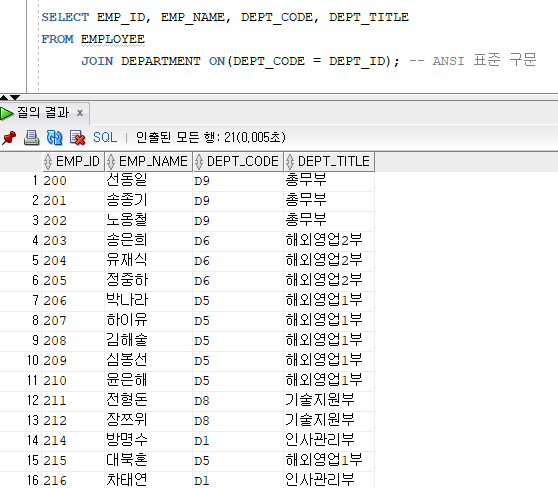
Task: Click DEPT_TITLE in the SELECT column list
Action: (369, 17)
